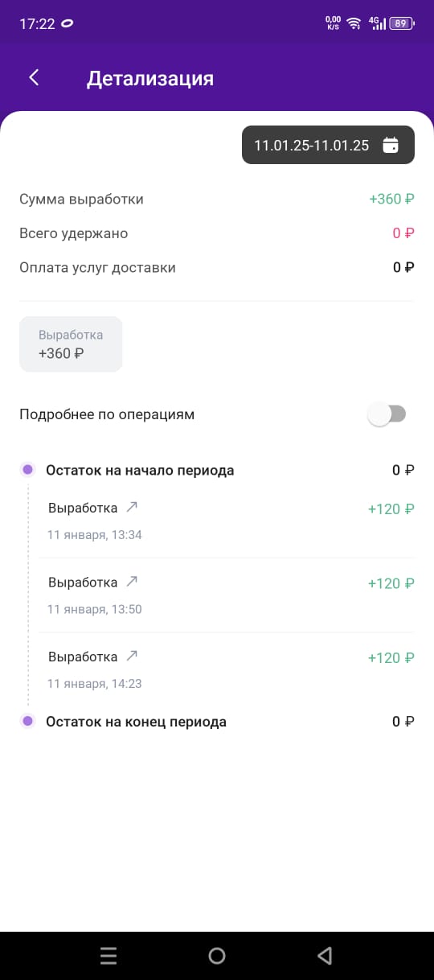Tap Остаток на конец периода marker
The image size is (434, 980).
27,722
